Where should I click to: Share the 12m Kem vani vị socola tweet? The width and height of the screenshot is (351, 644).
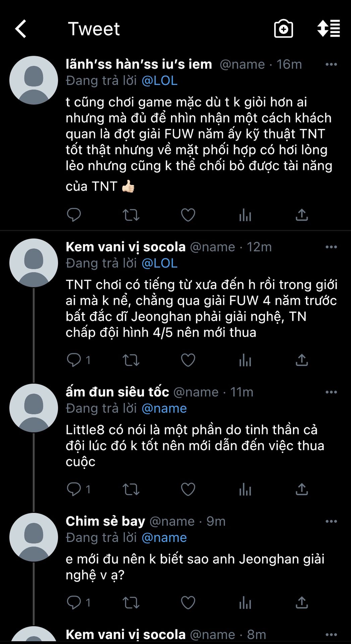pos(302,360)
